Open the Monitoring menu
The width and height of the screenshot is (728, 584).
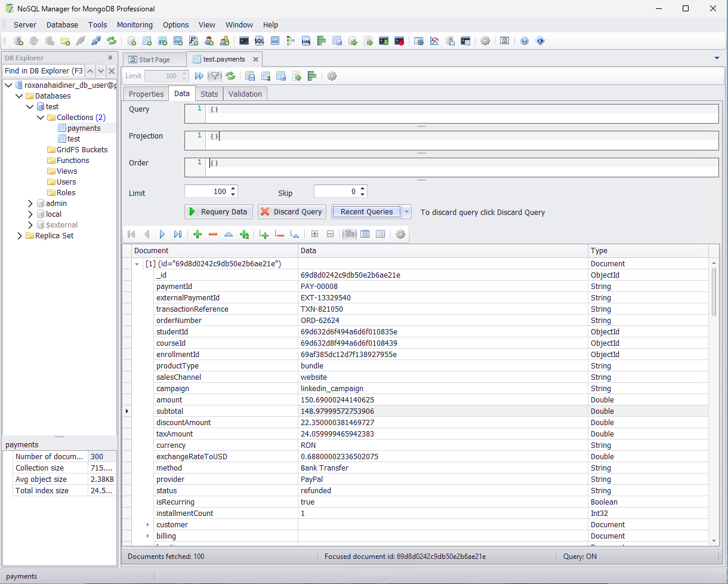[x=135, y=24]
